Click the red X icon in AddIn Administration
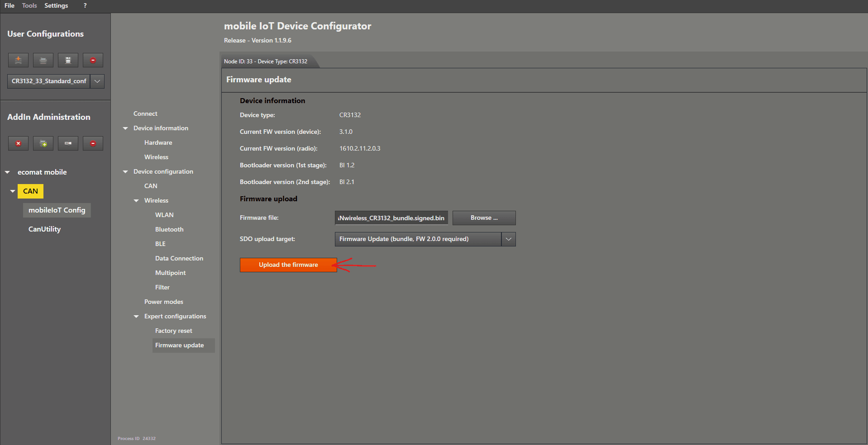The width and height of the screenshot is (868, 445). coord(18,143)
